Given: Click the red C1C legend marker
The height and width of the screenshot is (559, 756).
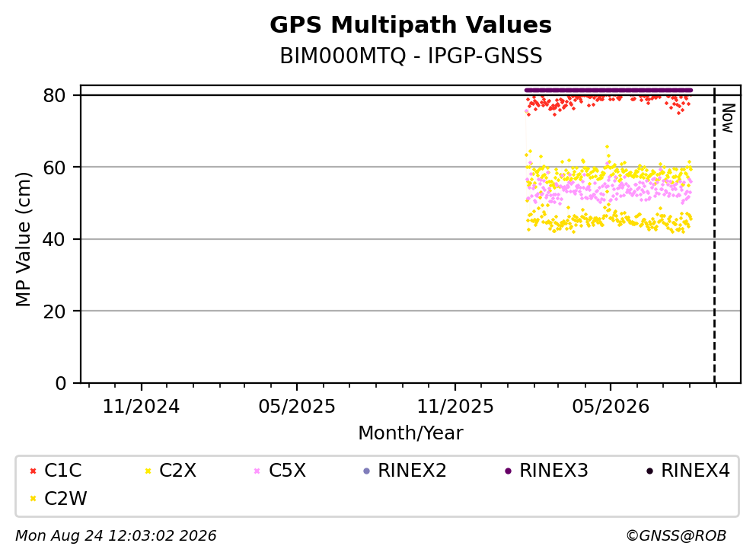Looking at the screenshot, I should click(33, 471).
